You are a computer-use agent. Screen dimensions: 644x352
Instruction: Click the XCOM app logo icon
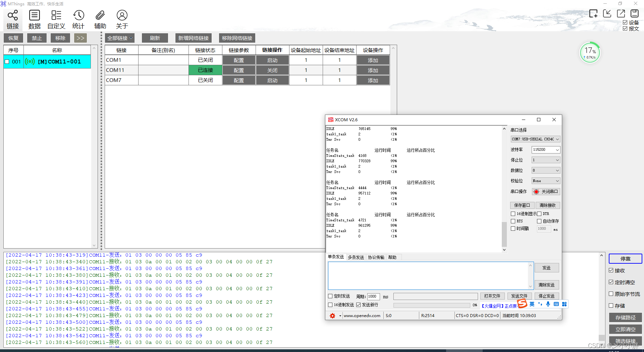click(331, 120)
